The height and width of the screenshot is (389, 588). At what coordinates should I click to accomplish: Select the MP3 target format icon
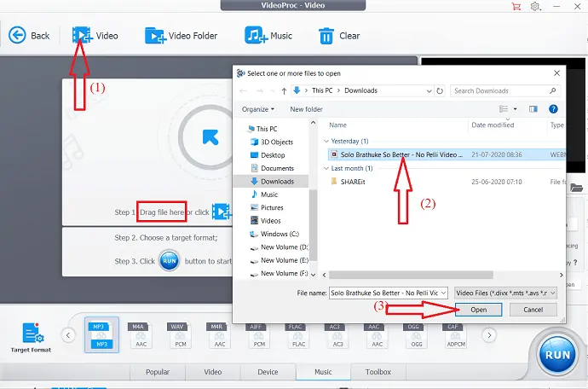tap(101, 334)
